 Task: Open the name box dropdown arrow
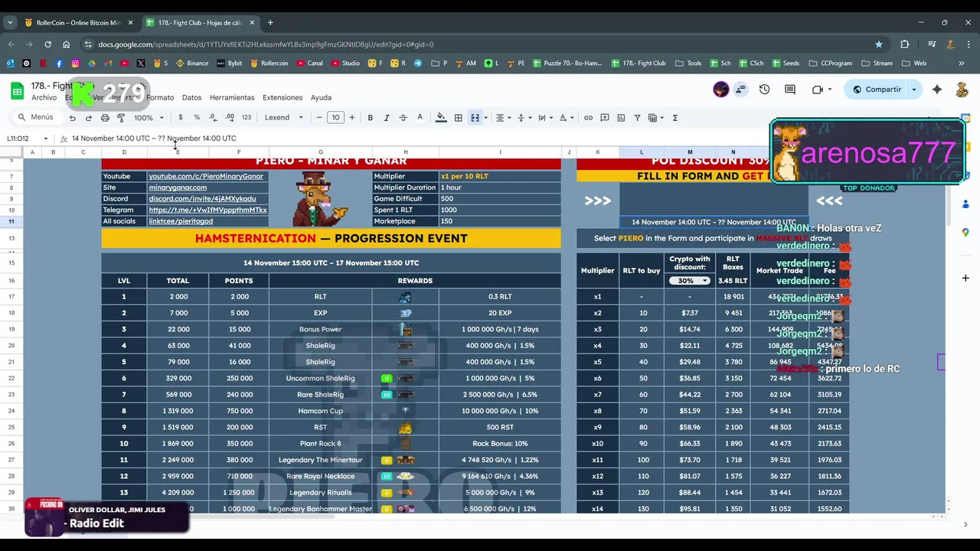click(46, 139)
